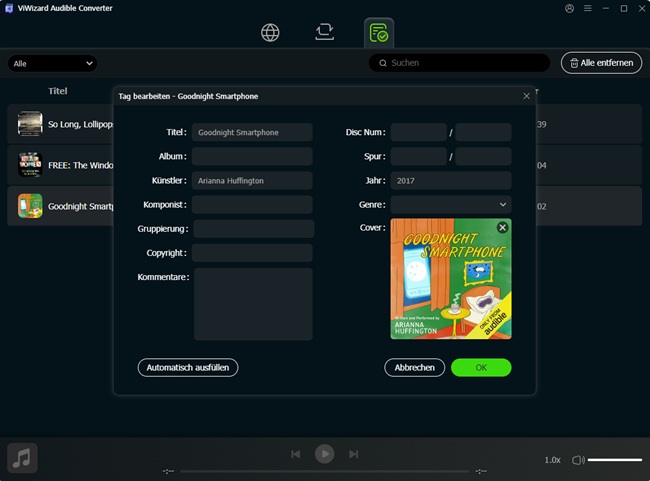Mute with the speaker icon
The image size is (650, 481).
578,460
